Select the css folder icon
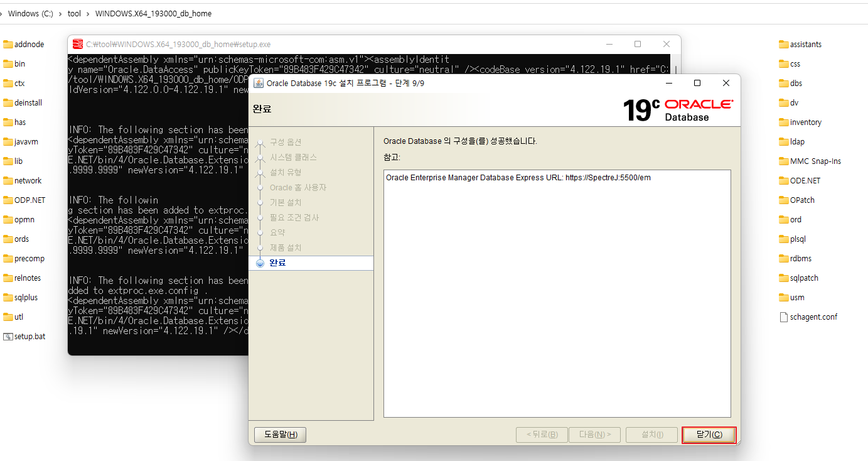 pos(784,64)
